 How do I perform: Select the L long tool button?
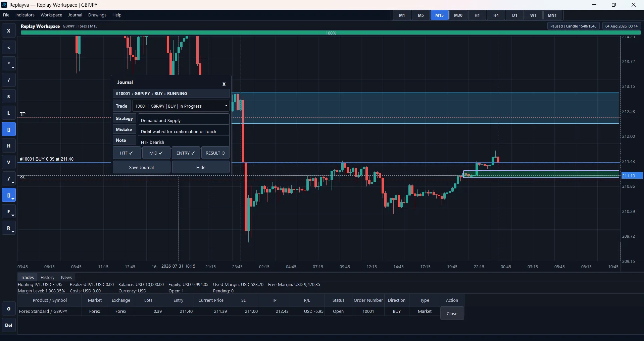point(9,113)
